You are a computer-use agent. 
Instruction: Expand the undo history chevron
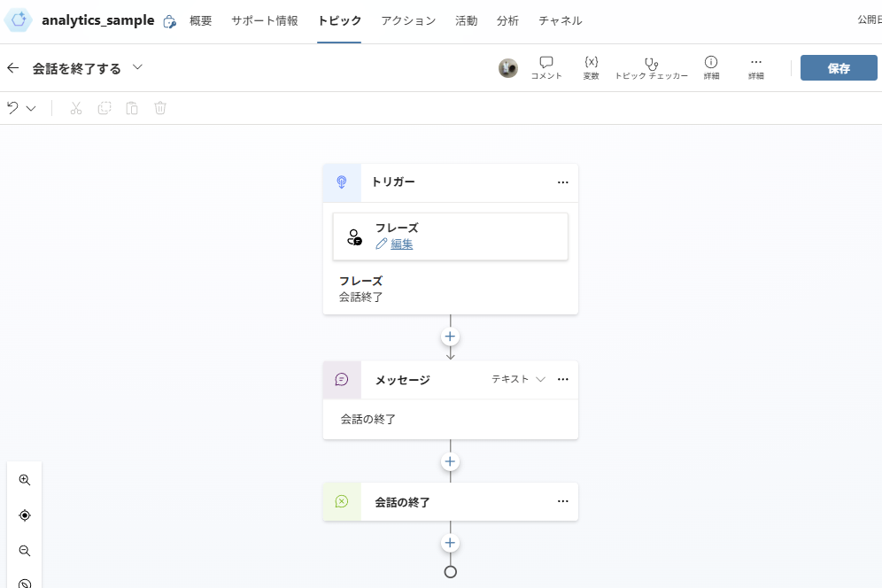click(x=31, y=108)
